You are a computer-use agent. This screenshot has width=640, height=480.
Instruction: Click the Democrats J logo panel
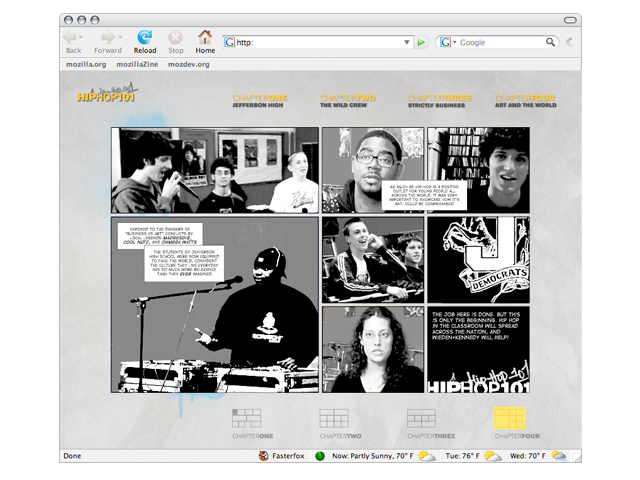[478, 260]
